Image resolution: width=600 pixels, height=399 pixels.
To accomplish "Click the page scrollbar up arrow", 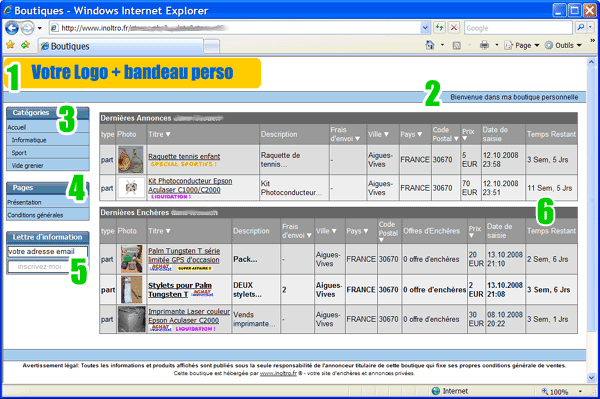I will click(591, 62).
